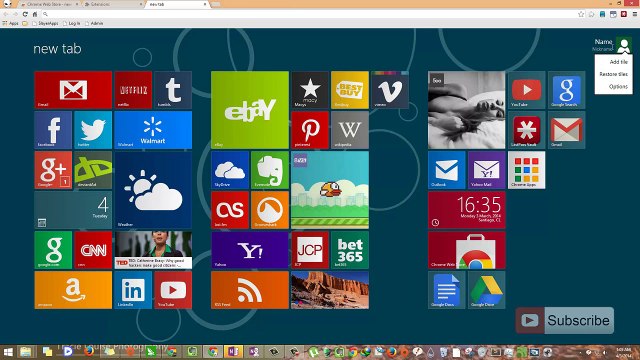
Task: Click the user profile avatar
Action: (624, 45)
